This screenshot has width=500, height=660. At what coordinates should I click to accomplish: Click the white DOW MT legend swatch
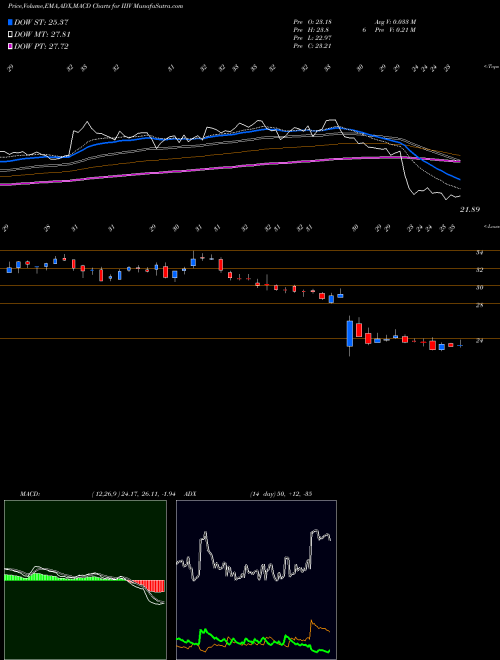click(x=10, y=35)
